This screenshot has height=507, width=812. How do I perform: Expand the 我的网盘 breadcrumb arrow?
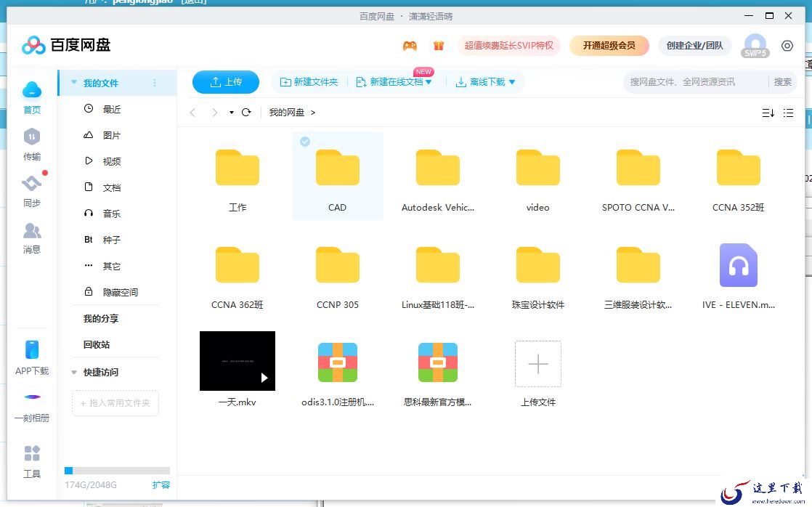click(x=313, y=113)
